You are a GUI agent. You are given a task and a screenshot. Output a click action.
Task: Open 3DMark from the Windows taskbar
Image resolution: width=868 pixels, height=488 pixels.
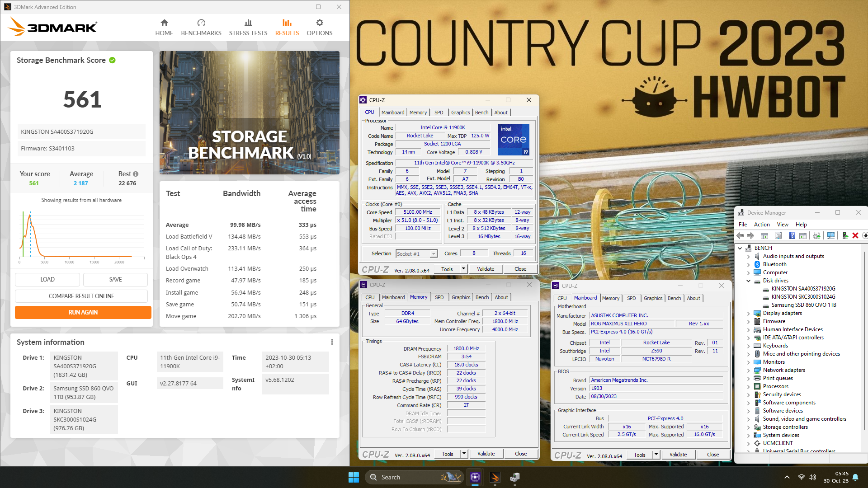495,477
